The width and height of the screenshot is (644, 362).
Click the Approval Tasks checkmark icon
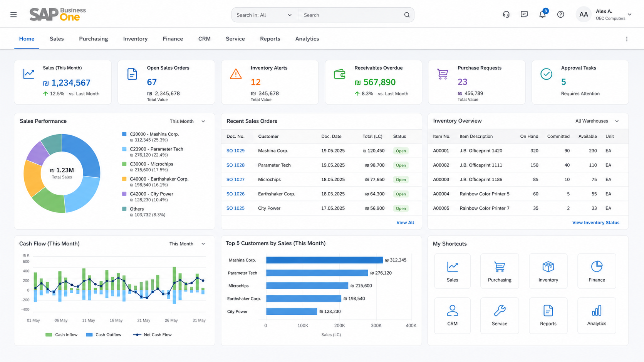tap(546, 74)
